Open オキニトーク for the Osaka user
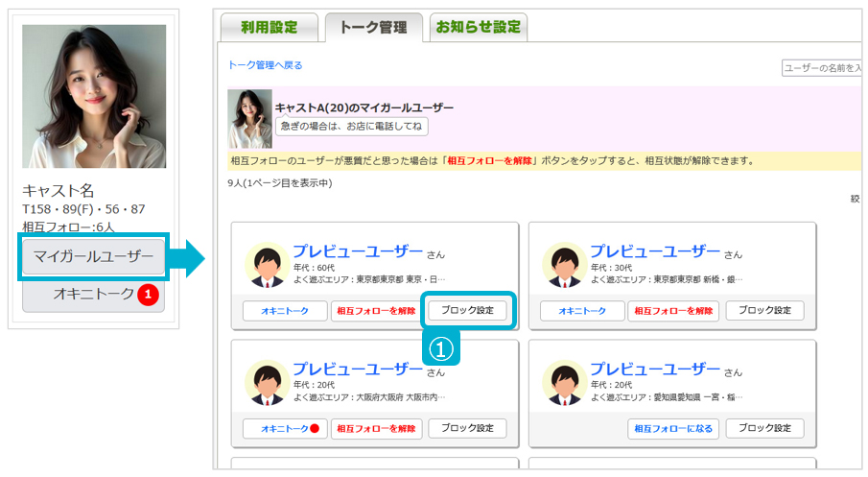Viewport: 868px width, 477px height. [284, 428]
